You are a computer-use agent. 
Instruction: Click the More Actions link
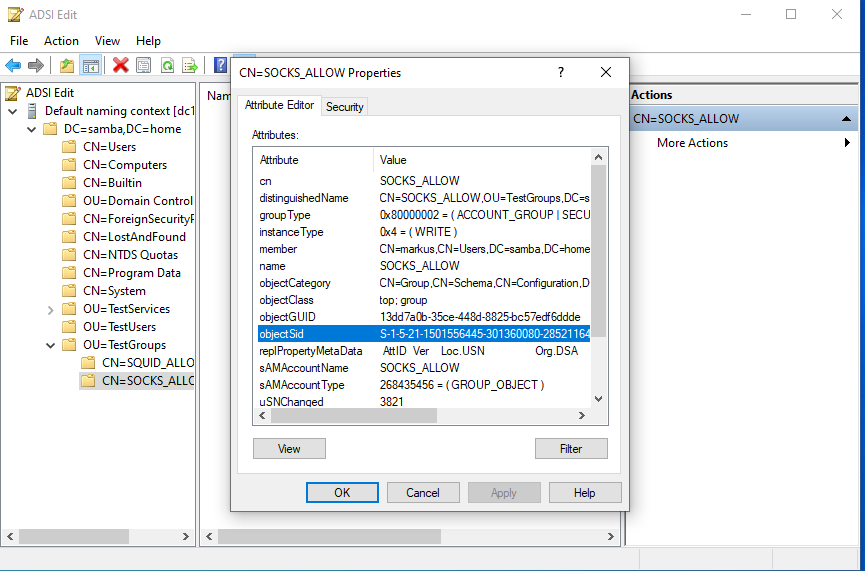point(692,143)
